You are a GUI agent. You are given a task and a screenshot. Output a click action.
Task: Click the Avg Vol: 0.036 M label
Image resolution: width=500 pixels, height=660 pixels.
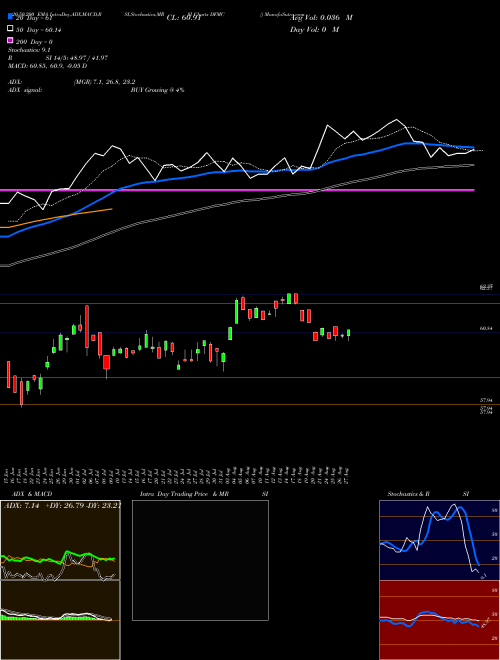[x=321, y=18]
